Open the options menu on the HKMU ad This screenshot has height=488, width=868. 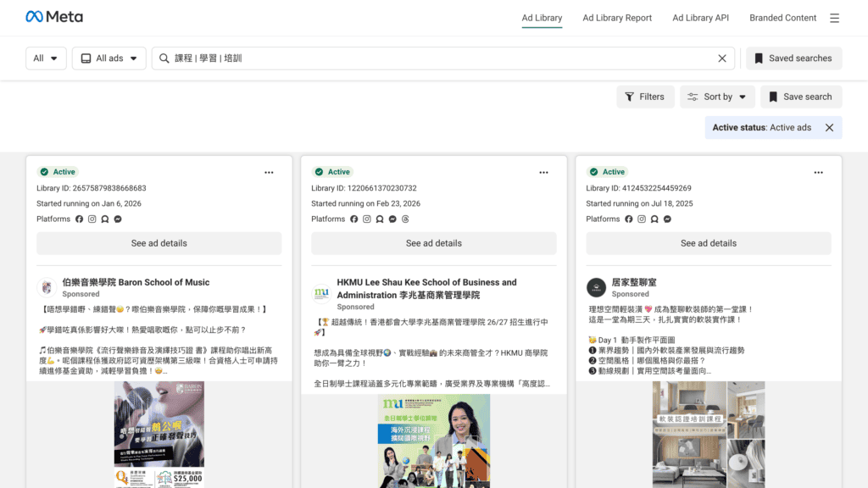pos(543,172)
